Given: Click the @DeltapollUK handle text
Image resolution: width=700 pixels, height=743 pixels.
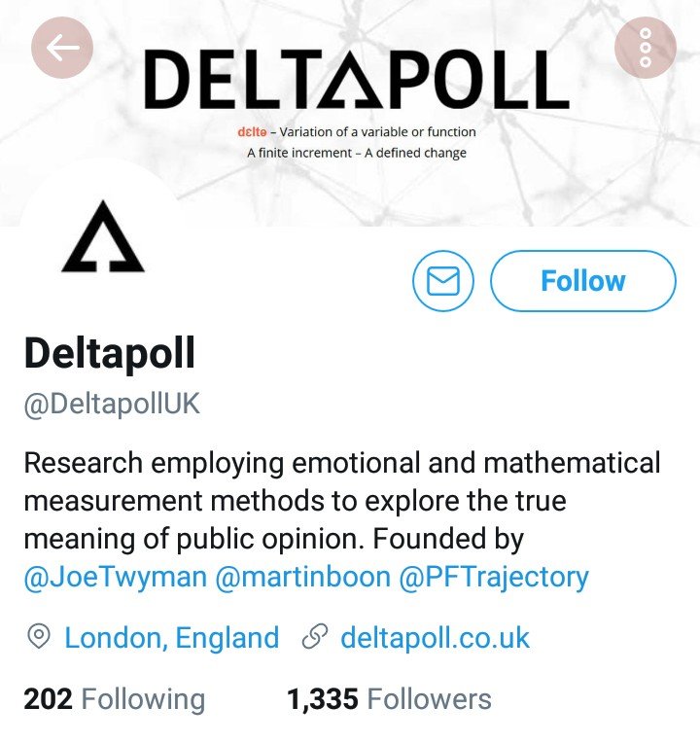Looking at the screenshot, I should tap(112, 404).
